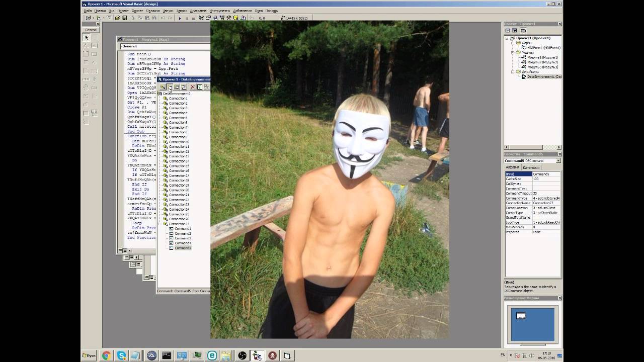Select Connection20 in the DataEnvironment tree
Image resolution: width=644 pixels, height=362 pixels.
179,190
